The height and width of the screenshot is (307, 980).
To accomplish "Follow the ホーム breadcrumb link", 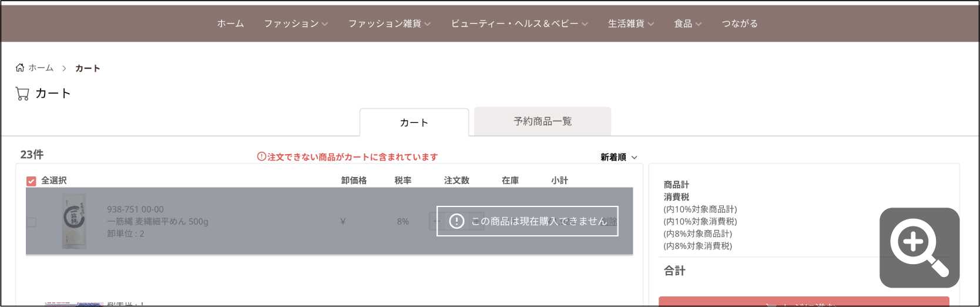I will pos(41,68).
